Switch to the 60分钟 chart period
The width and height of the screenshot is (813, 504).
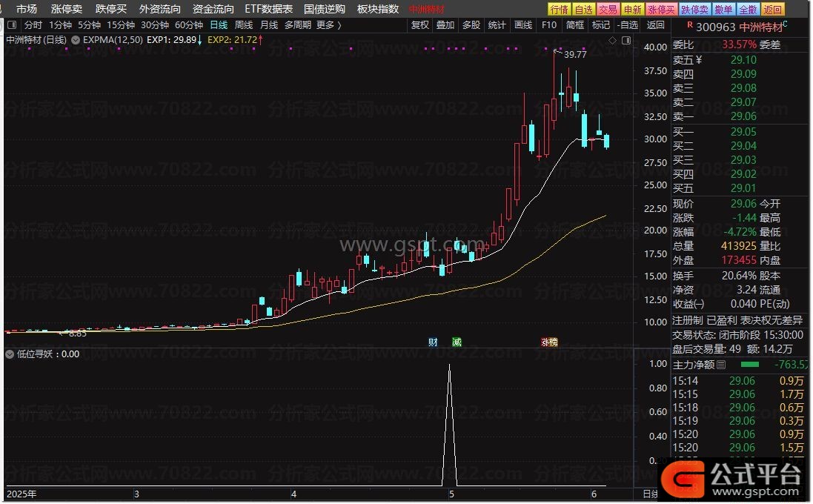pyautogui.click(x=189, y=25)
